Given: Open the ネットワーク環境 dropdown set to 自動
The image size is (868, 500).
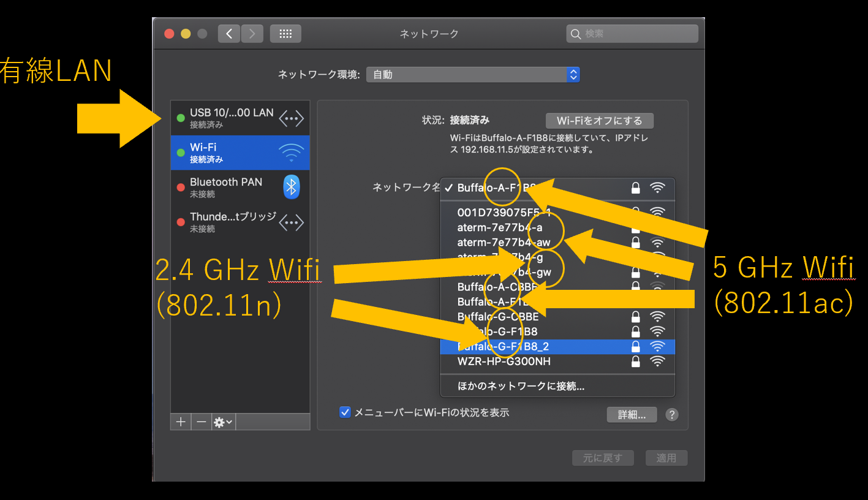Looking at the screenshot, I should 472,74.
